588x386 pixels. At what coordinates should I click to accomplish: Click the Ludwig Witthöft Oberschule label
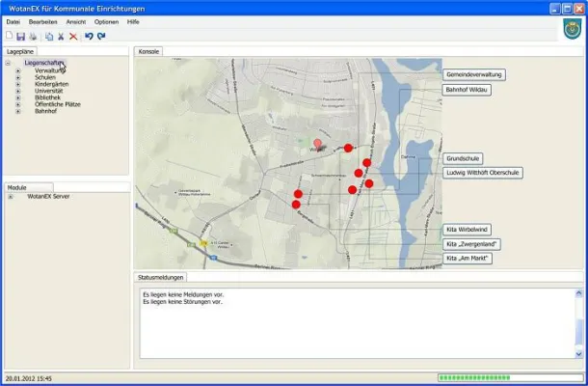coord(483,173)
